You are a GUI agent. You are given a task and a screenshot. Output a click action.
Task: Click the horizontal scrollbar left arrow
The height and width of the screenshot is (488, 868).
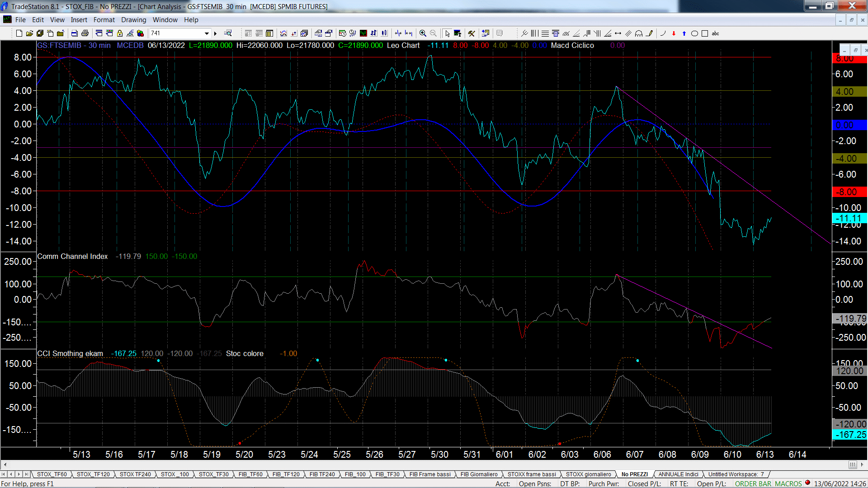click(5, 465)
